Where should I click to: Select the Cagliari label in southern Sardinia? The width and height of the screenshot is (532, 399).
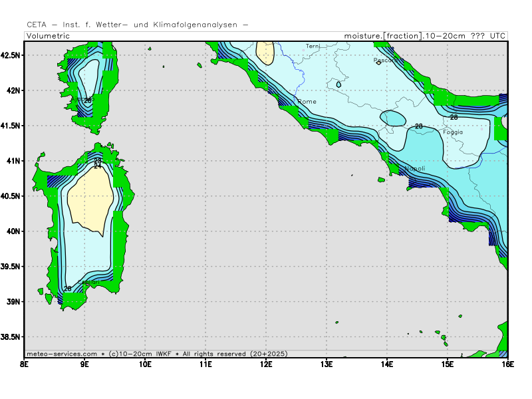click(89, 283)
